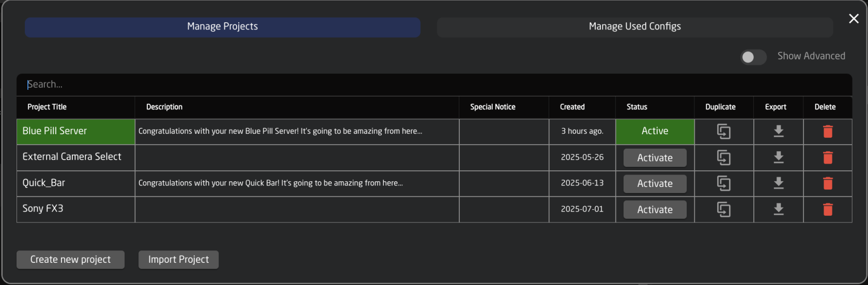
Task: Delete the External Camera Select project
Action: click(828, 157)
